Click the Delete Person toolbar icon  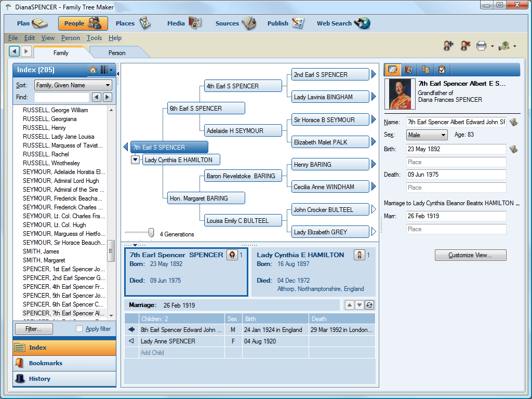pos(464,46)
